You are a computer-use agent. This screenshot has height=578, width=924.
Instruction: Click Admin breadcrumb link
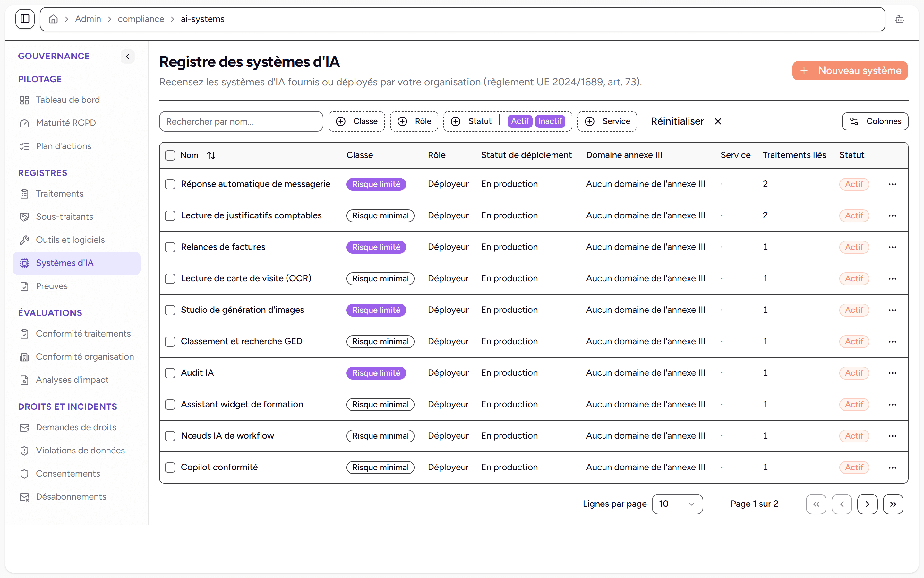pyautogui.click(x=88, y=19)
